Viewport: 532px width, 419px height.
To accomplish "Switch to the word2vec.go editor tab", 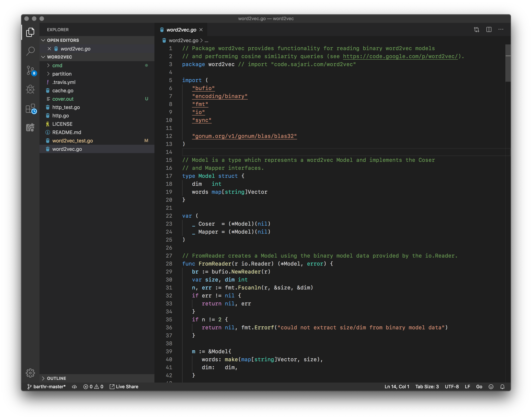I will point(181,29).
